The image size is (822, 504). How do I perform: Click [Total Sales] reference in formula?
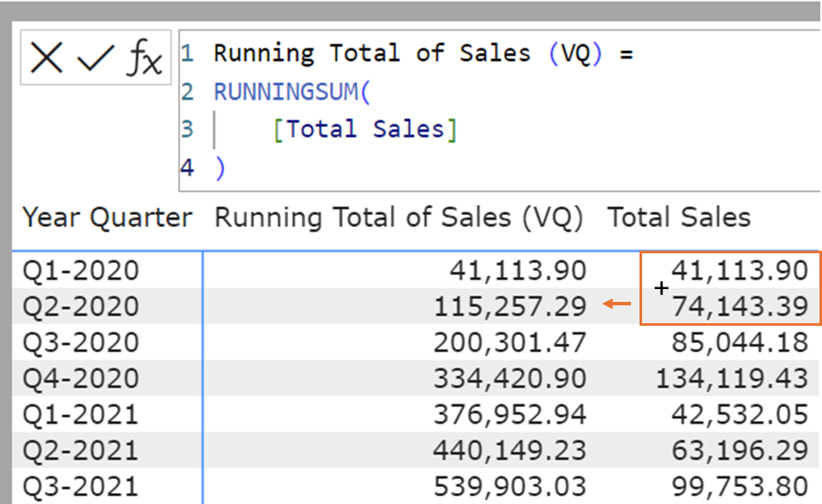[x=365, y=129]
